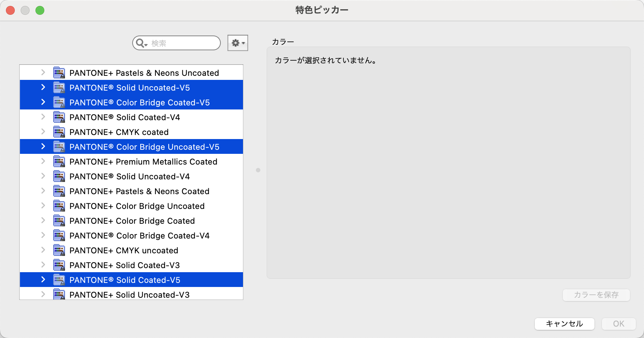Select the row 'PANTONE® Color Bridge Coated-V5'
The height and width of the screenshot is (338, 644).
[x=131, y=102]
